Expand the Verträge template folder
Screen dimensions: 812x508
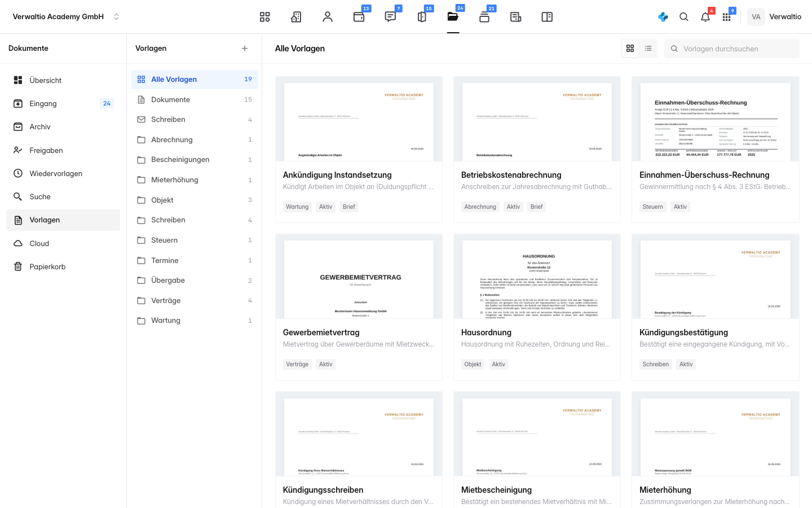195,300
